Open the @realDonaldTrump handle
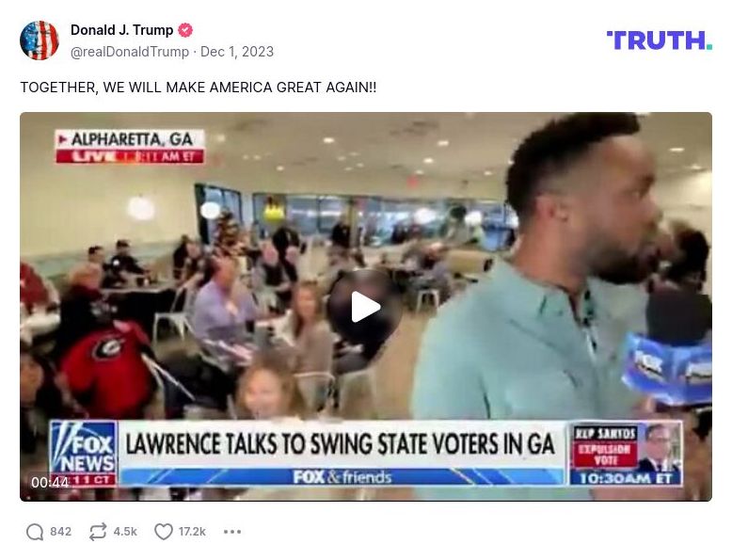732x560 pixels. click(130, 52)
